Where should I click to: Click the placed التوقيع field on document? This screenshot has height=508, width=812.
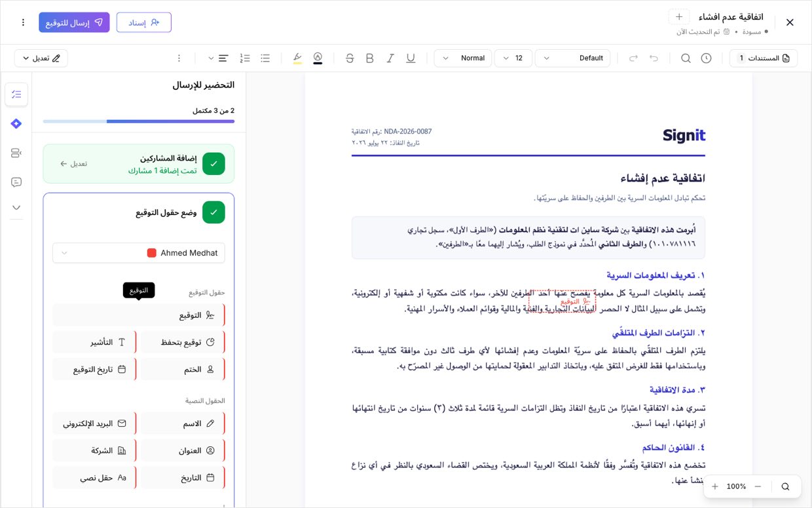point(563,302)
